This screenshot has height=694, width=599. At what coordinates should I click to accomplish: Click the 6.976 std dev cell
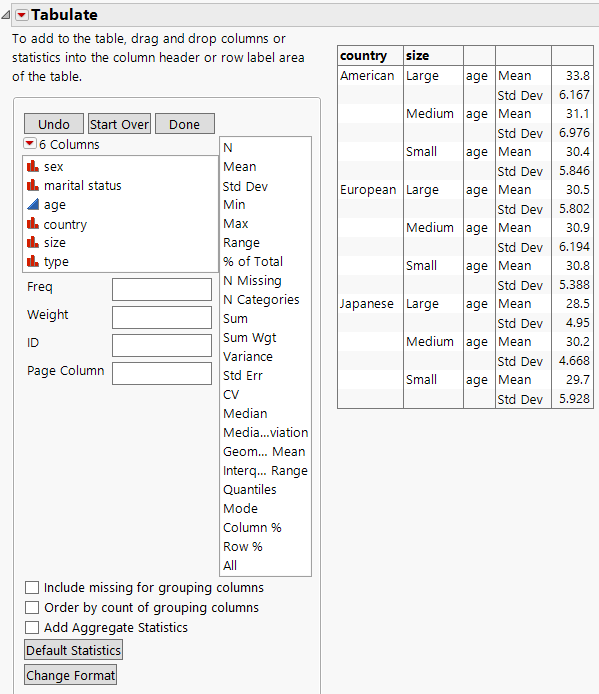coord(572,133)
